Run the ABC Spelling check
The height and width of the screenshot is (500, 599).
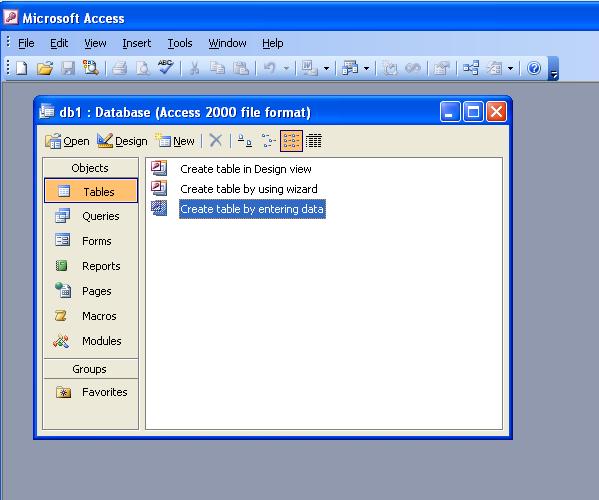coord(166,68)
